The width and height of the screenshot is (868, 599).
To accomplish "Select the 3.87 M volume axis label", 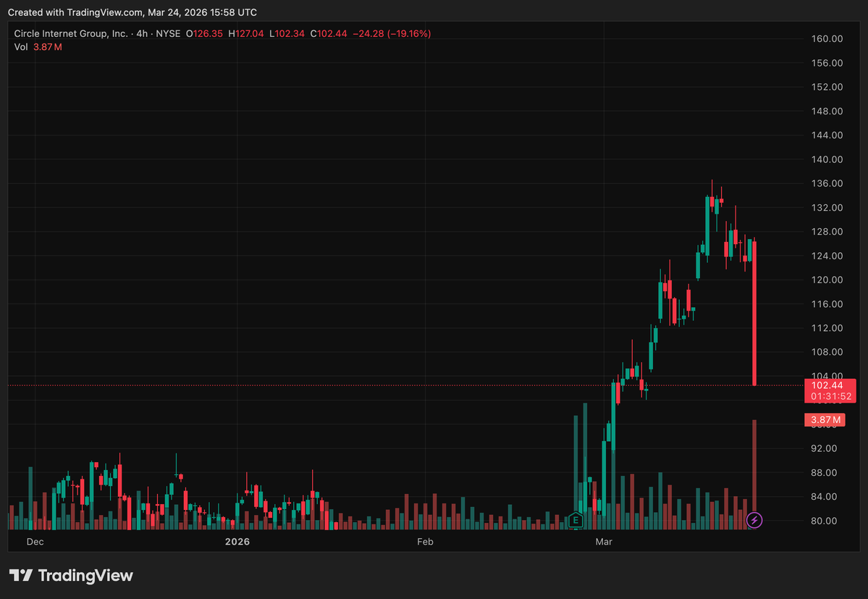I will click(x=825, y=419).
